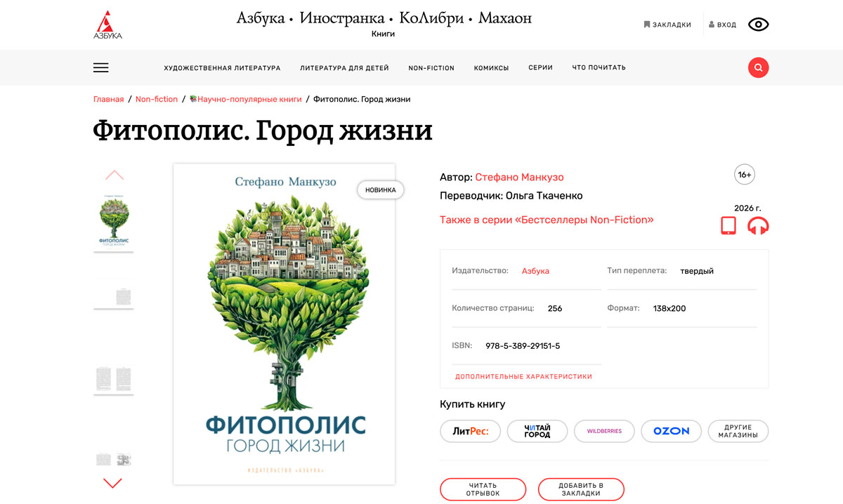Image resolution: width=843 pixels, height=504 pixels.
Task: Click the translator name Ольга Ткаченко
Action: (544, 196)
